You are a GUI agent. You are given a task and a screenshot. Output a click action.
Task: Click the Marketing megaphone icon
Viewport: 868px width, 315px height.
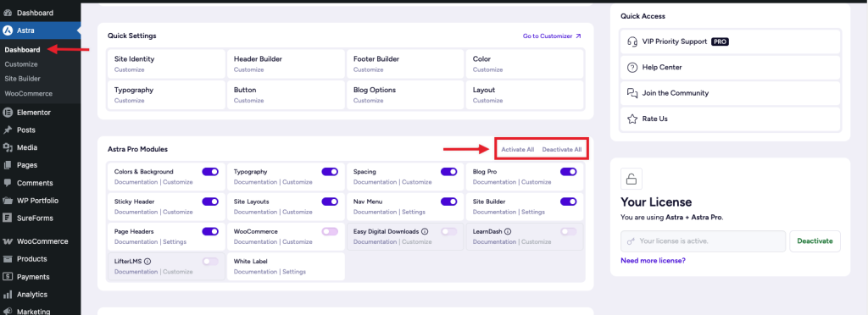7,311
